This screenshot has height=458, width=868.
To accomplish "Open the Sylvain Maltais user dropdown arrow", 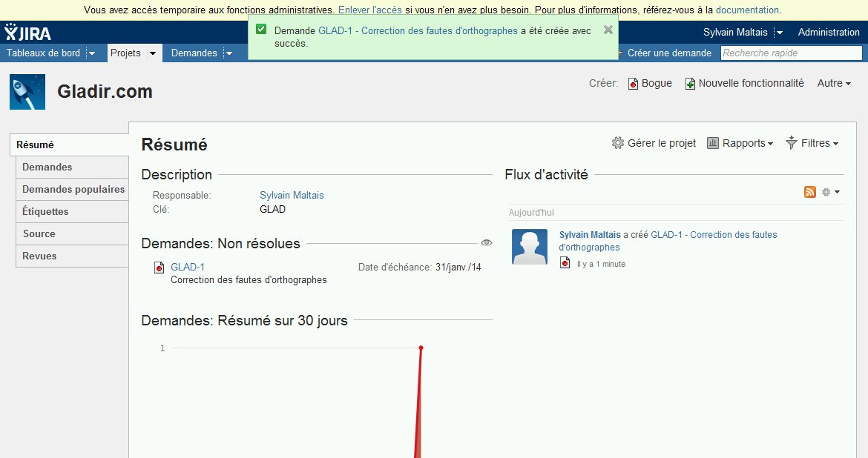I will pyautogui.click(x=780, y=33).
